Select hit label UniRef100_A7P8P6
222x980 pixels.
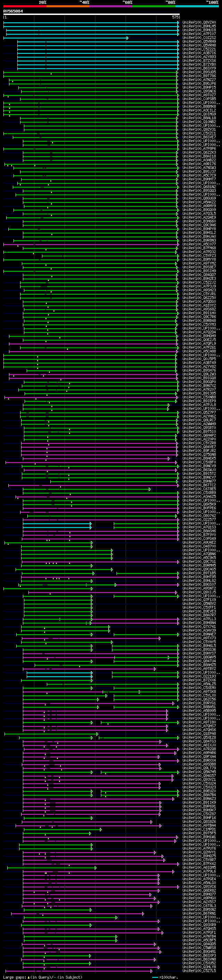click(x=199, y=149)
